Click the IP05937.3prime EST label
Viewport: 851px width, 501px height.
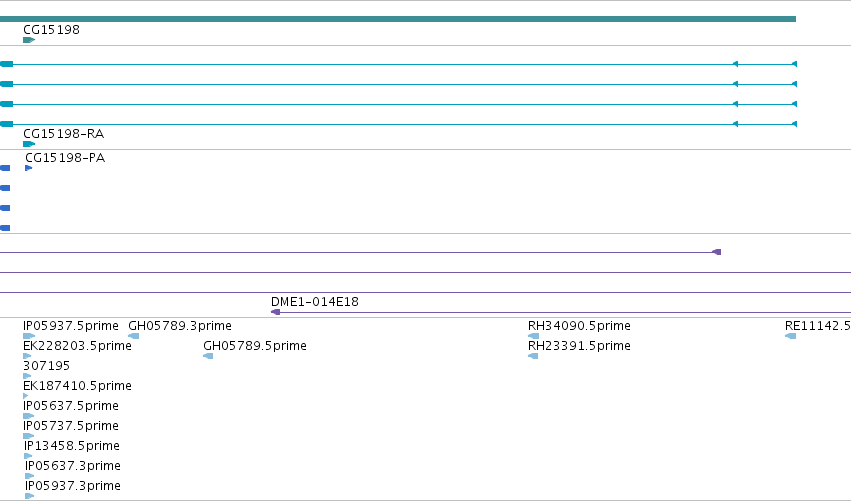tap(73, 486)
